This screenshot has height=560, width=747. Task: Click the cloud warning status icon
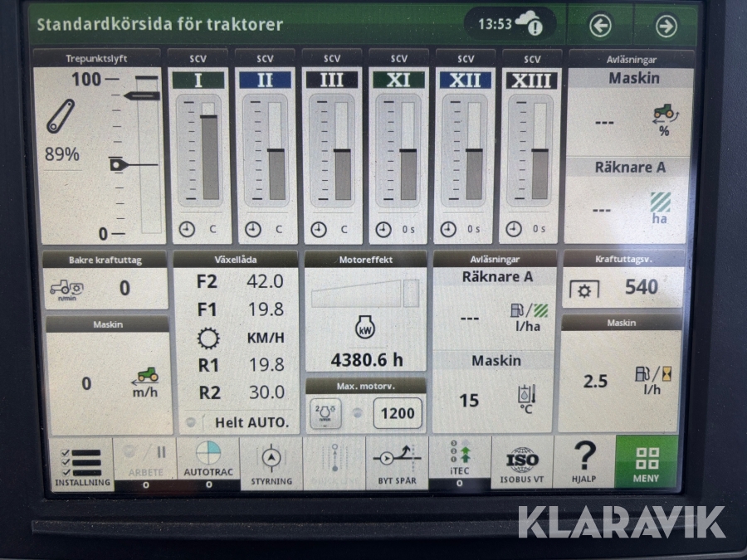point(529,25)
